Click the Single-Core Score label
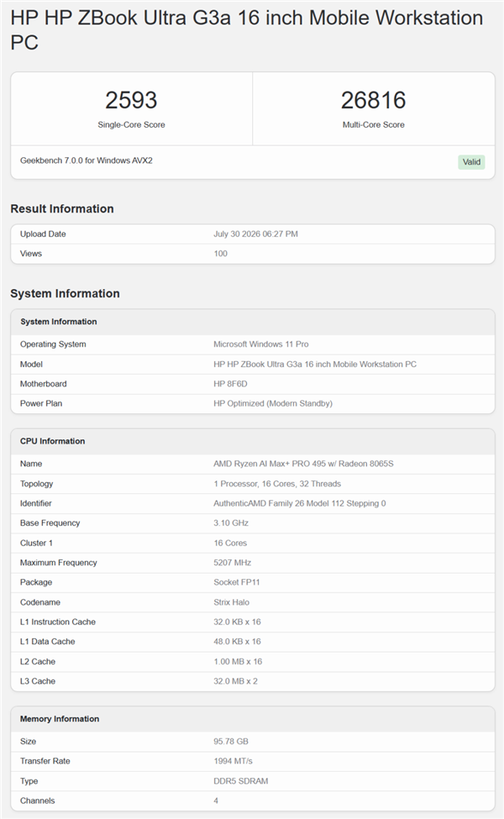This screenshot has height=819, width=504. tap(131, 125)
